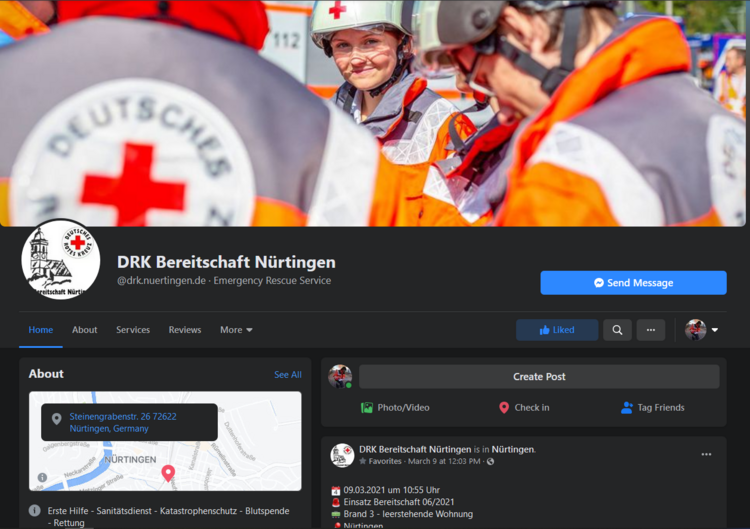Expand profile switcher dropdown arrow
Screen dimensions: 750x529
715,330
